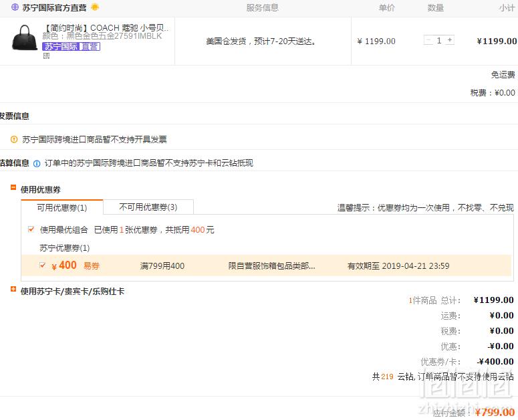Open the black Coach handbag thumbnail

tap(25, 37)
